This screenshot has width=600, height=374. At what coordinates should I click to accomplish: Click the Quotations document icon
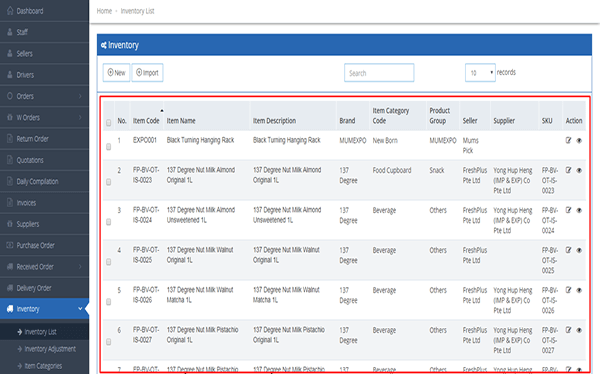click(x=10, y=160)
